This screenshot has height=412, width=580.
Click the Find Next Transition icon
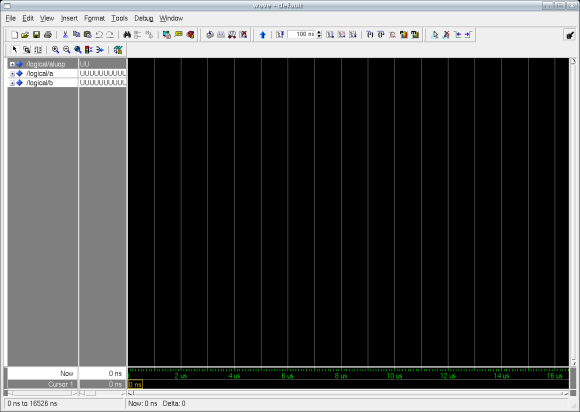468,34
